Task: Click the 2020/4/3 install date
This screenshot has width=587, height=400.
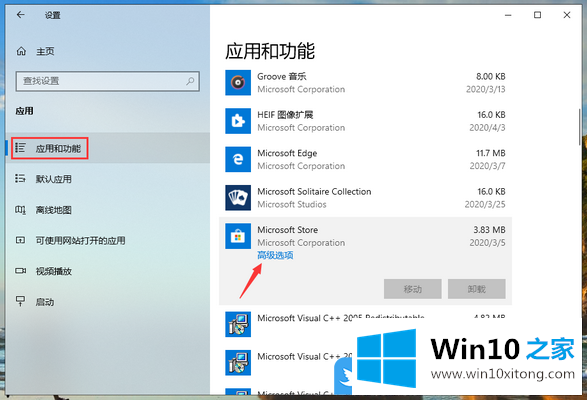Action: [x=487, y=128]
